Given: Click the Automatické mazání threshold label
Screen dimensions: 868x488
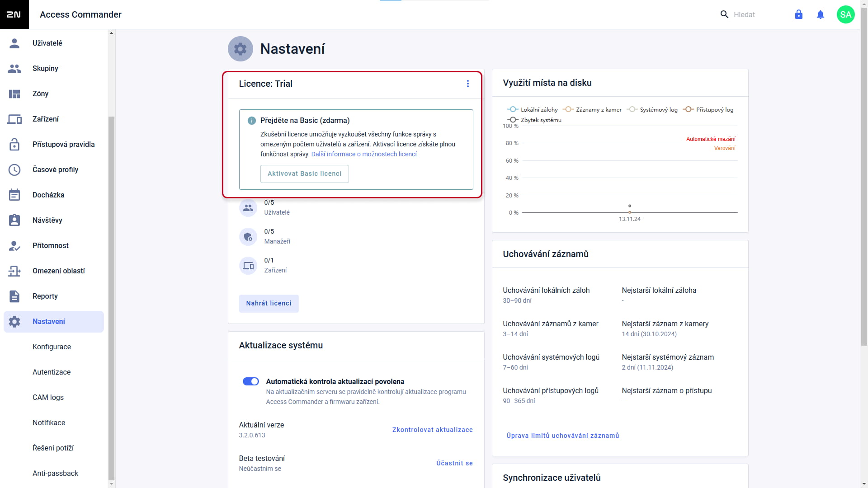Looking at the screenshot, I should click(711, 139).
